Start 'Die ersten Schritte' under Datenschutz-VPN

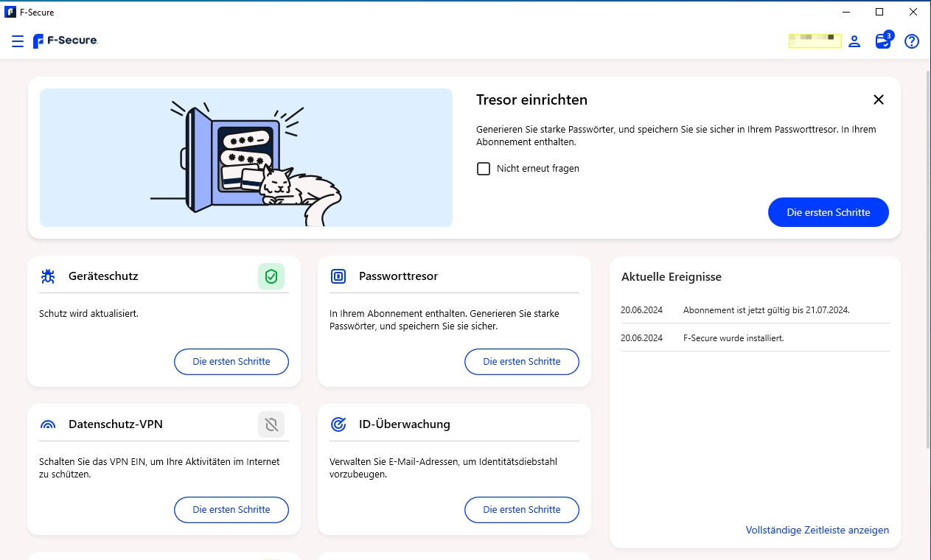(x=231, y=510)
